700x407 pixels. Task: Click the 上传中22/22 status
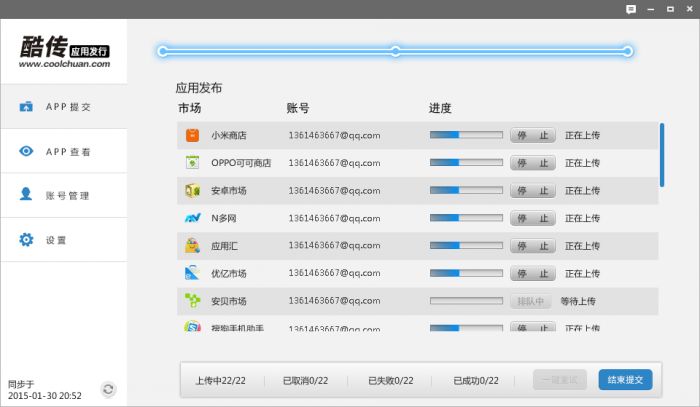coord(221,381)
